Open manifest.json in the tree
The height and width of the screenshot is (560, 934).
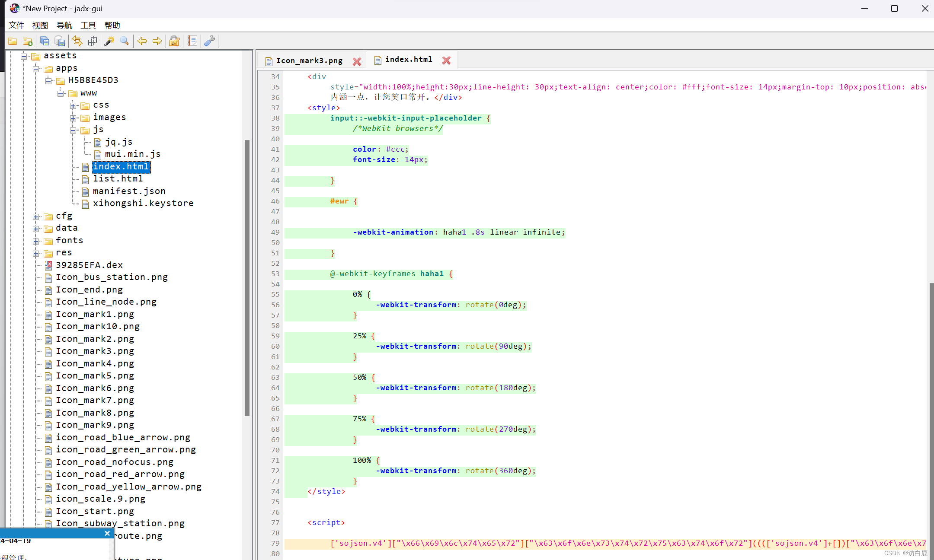129,191
